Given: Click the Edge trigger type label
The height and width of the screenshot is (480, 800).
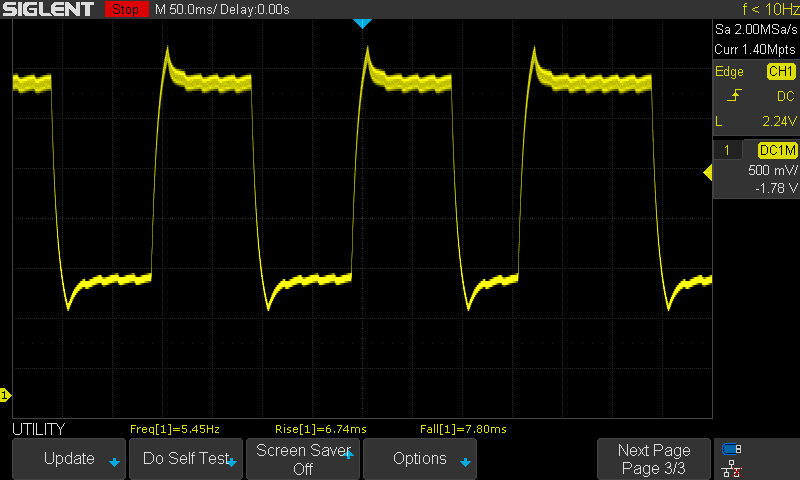Looking at the screenshot, I should click(x=729, y=71).
